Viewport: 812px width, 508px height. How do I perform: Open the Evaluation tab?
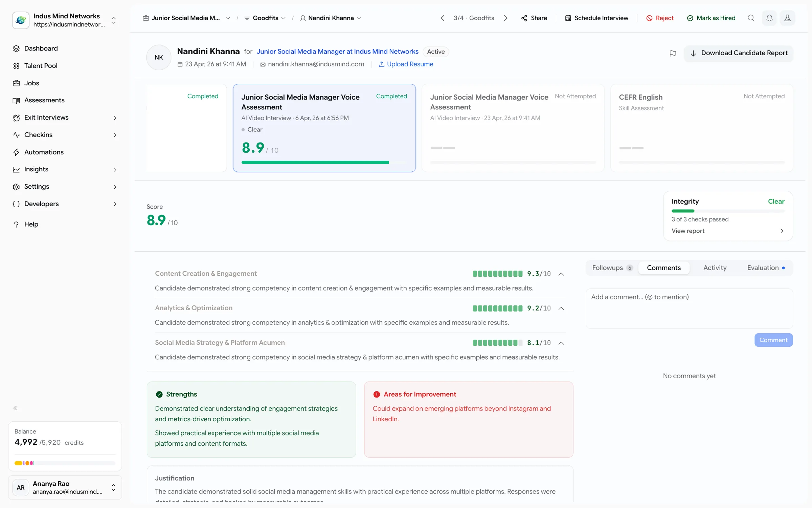click(766, 268)
